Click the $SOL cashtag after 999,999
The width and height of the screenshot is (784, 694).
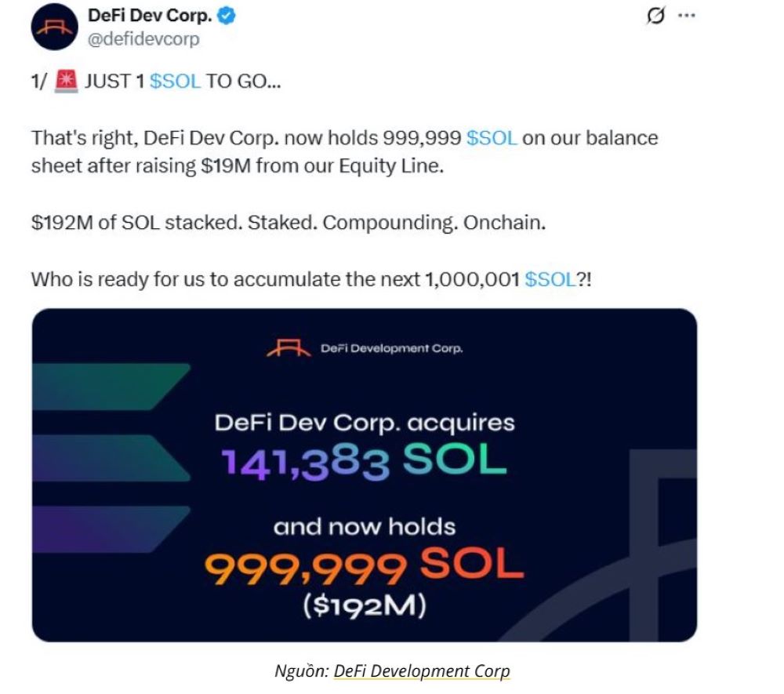[x=492, y=139]
